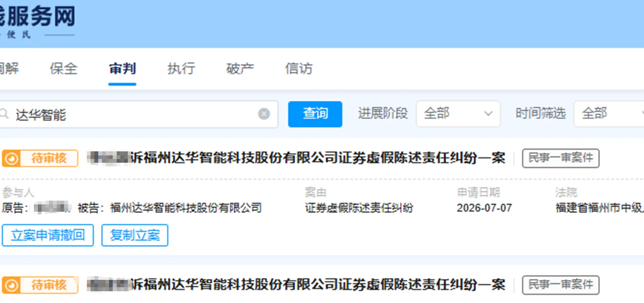Viewport: 644px width, 303px height.
Task: Click the court name 福建省福州市中级
Action: [x=600, y=208]
